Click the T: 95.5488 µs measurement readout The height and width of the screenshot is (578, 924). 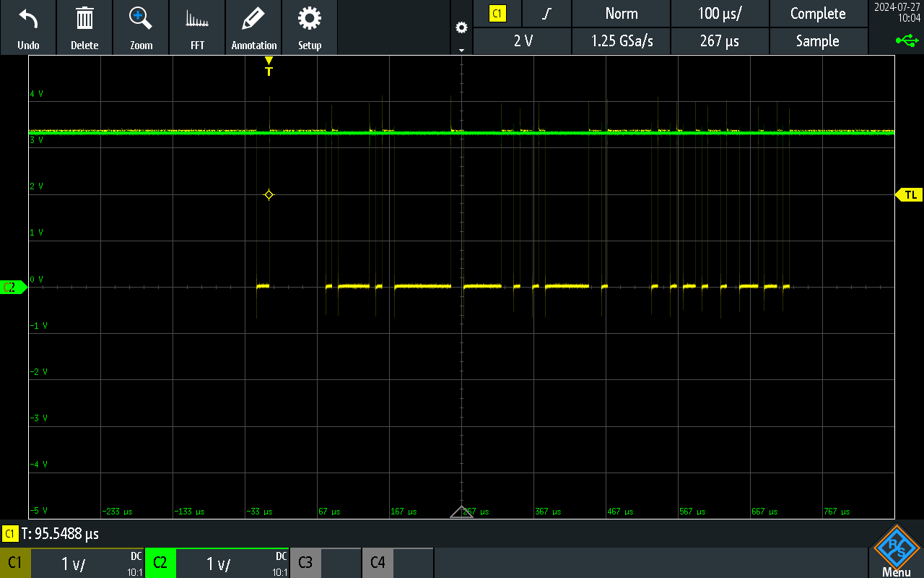tap(60, 535)
